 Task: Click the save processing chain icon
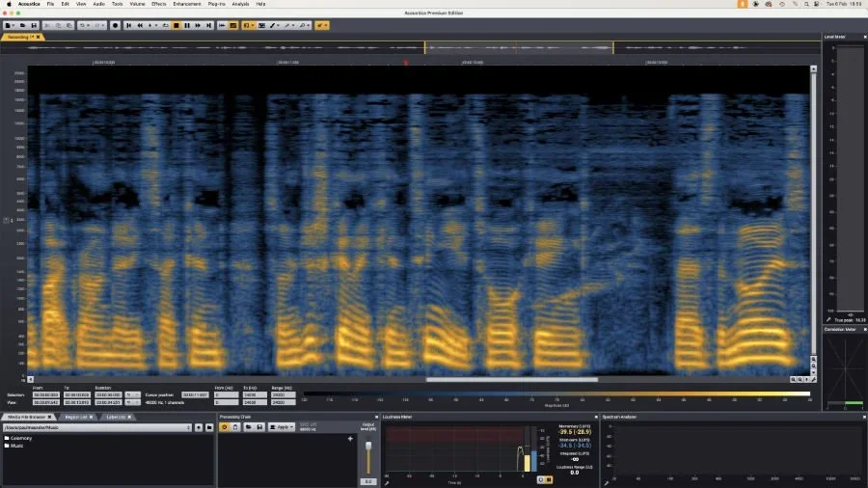[x=259, y=427]
